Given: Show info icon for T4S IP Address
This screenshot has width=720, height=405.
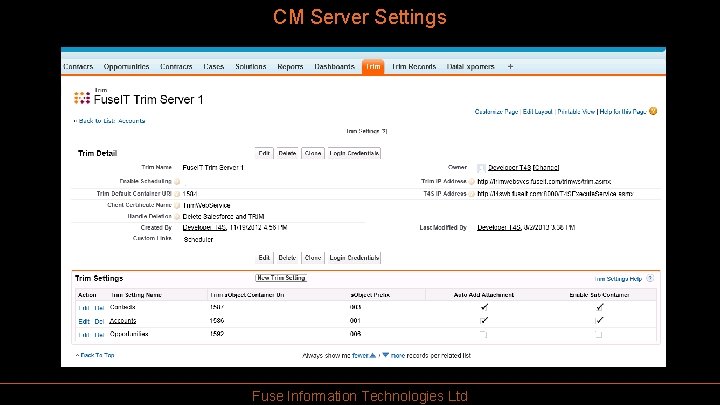Looking at the screenshot, I should [472, 194].
